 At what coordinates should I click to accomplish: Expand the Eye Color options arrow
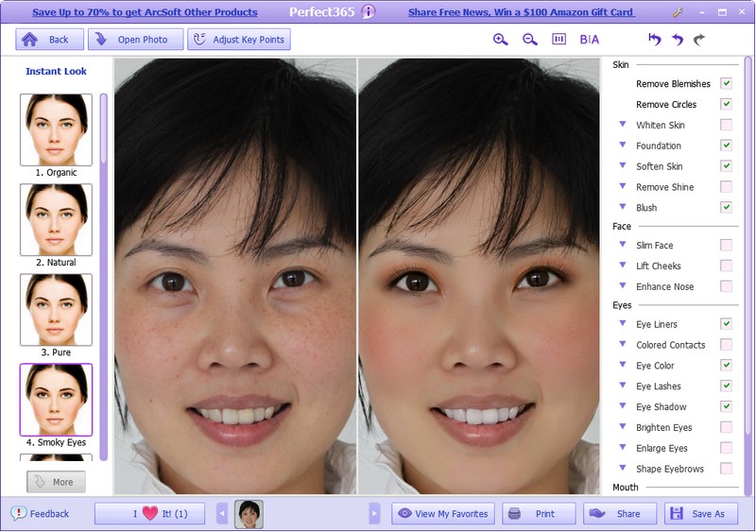coord(623,365)
